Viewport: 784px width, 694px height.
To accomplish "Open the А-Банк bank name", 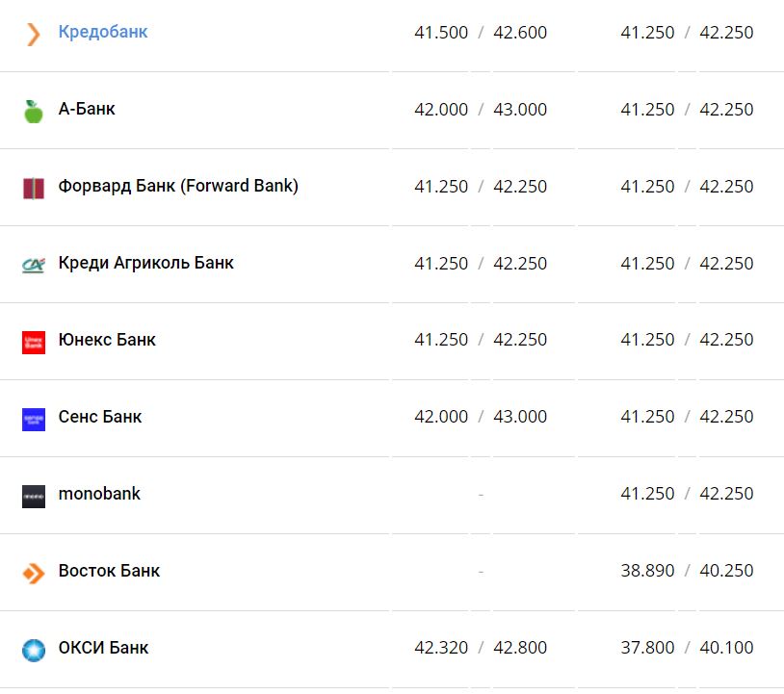I will pos(87,110).
